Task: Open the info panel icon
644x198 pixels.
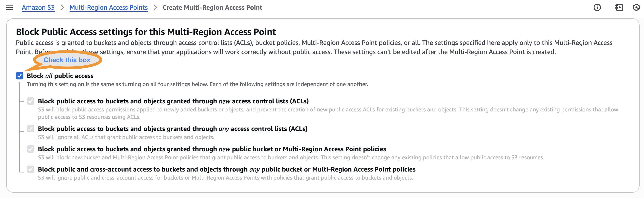Action: 597,8
